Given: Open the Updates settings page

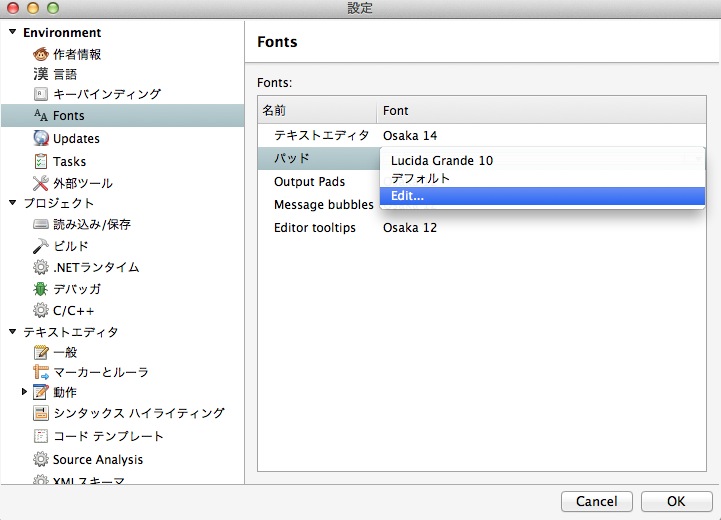Looking at the screenshot, I should pos(76,138).
